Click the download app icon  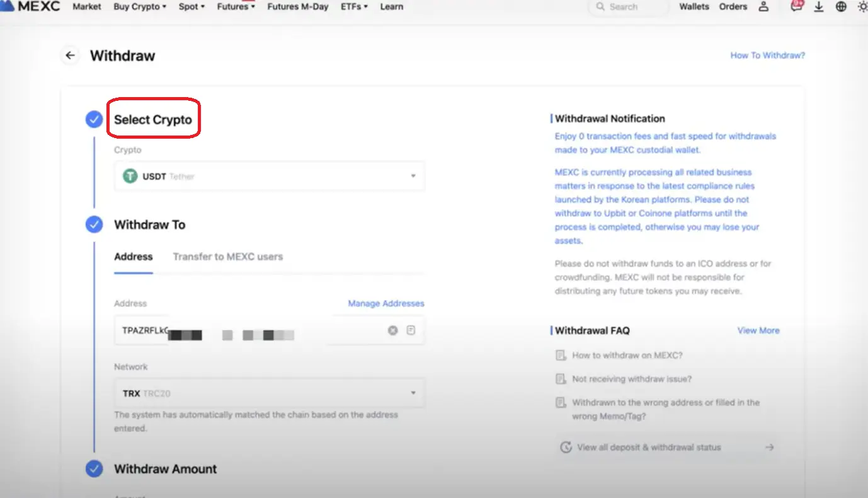[819, 7]
